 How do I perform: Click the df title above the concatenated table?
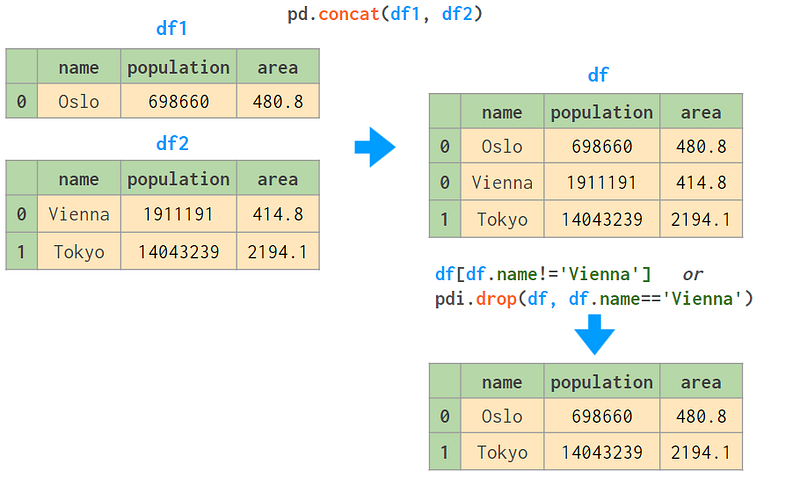[598, 76]
